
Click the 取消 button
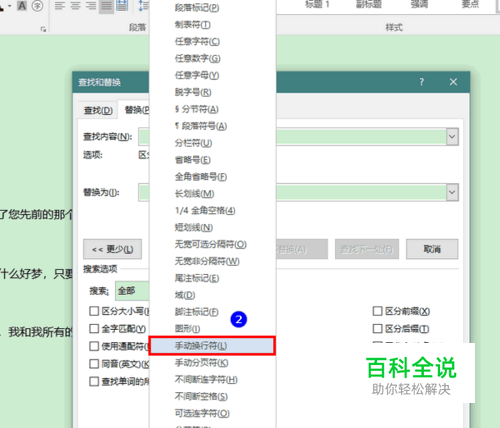[x=432, y=249]
